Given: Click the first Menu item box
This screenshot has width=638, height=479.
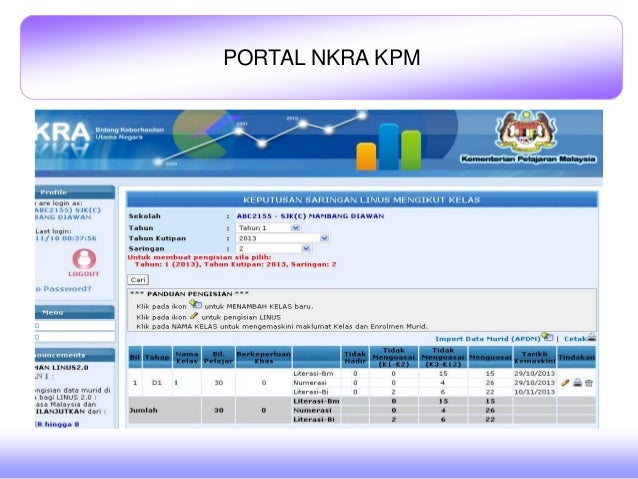Looking at the screenshot, I should pos(75,326).
